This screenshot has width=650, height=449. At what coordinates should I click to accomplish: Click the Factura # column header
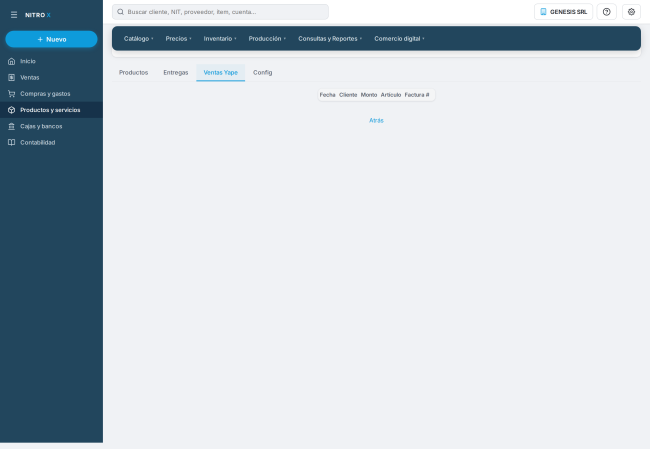pyautogui.click(x=417, y=95)
